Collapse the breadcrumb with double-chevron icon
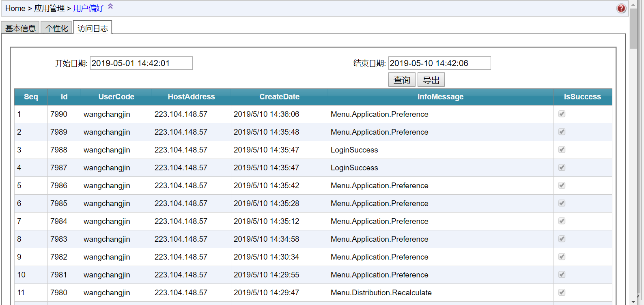 [110, 6]
